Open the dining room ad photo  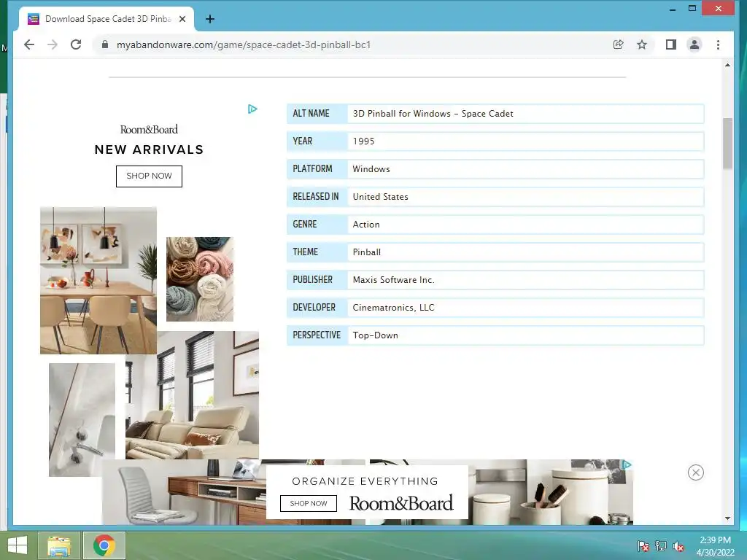pos(98,281)
